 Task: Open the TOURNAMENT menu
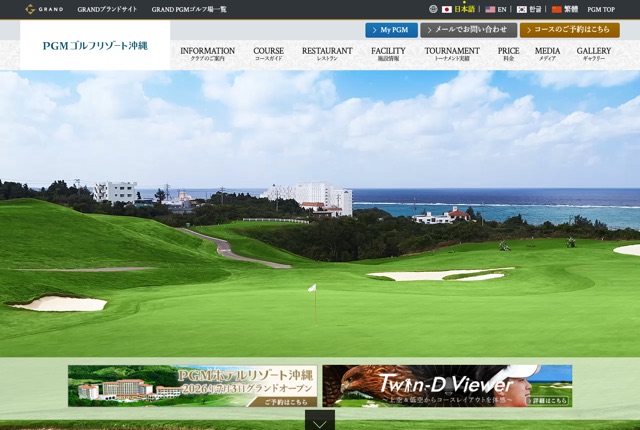[452, 54]
